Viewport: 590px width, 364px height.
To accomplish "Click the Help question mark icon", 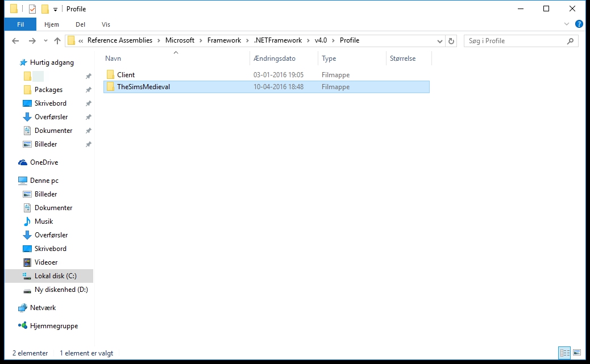I will (579, 24).
